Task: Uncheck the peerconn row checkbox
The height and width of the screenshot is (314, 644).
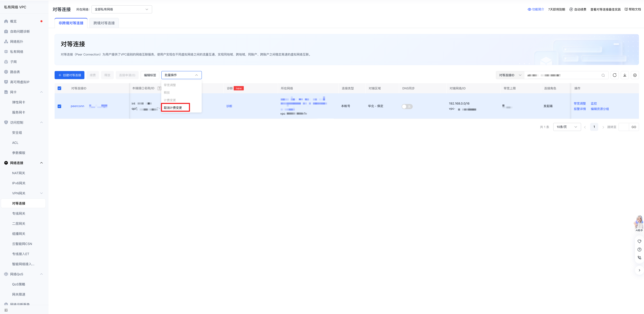Action: [x=60, y=106]
